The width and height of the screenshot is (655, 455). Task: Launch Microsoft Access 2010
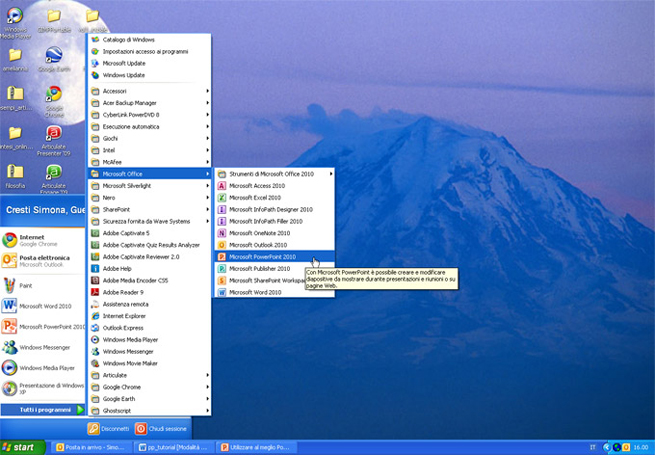coord(274,186)
